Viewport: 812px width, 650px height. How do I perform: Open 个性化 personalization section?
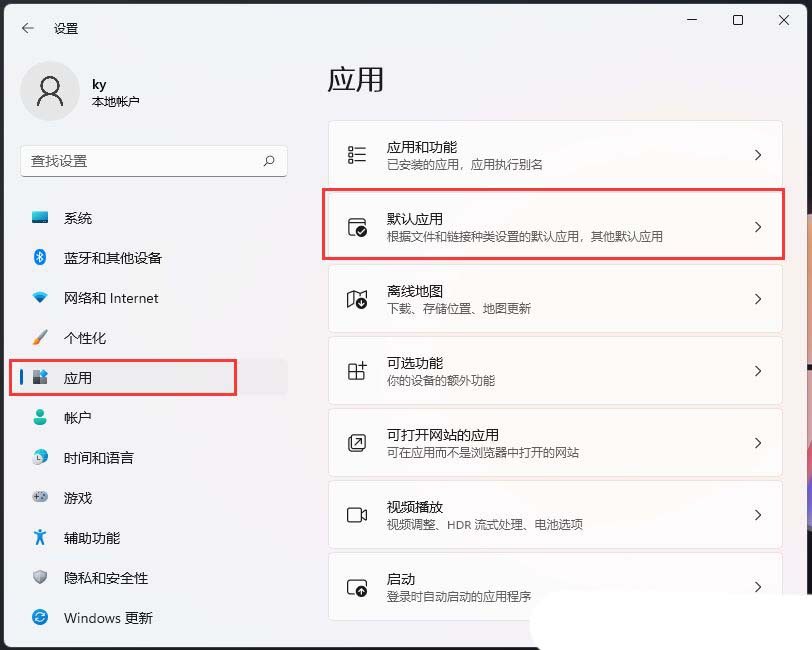(x=84, y=338)
